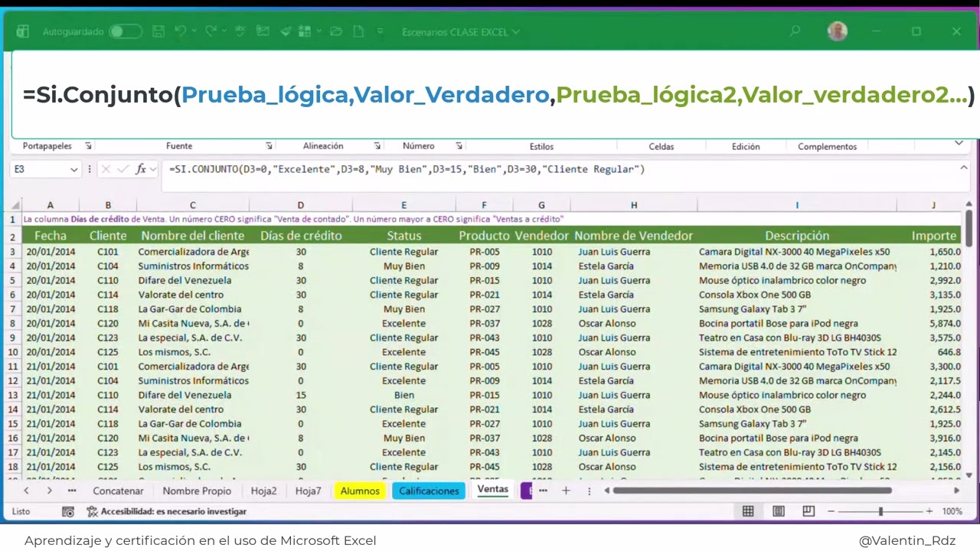Click inside the SI.CONJUNTO formula text
This screenshot has height=551, width=980.
coord(407,169)
